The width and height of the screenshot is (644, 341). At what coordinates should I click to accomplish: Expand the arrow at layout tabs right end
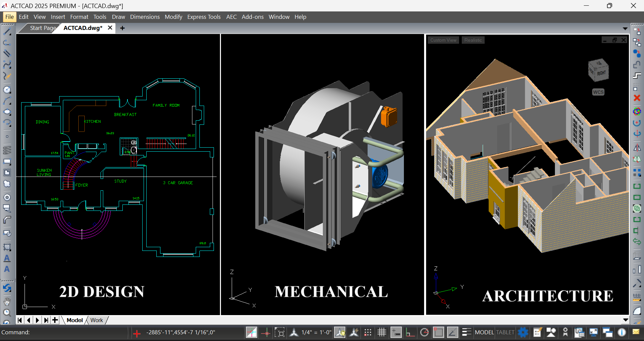[x=626, y=320]
